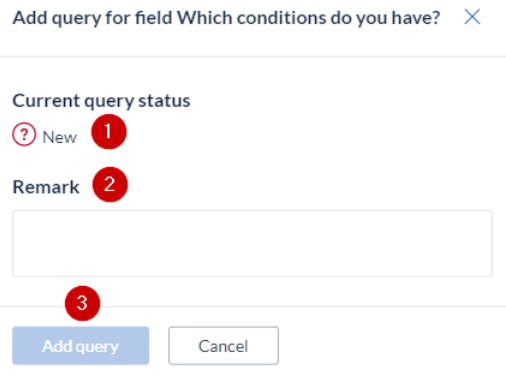Click the Remark field label
The image size is (506, 376).
pos(46,187)
